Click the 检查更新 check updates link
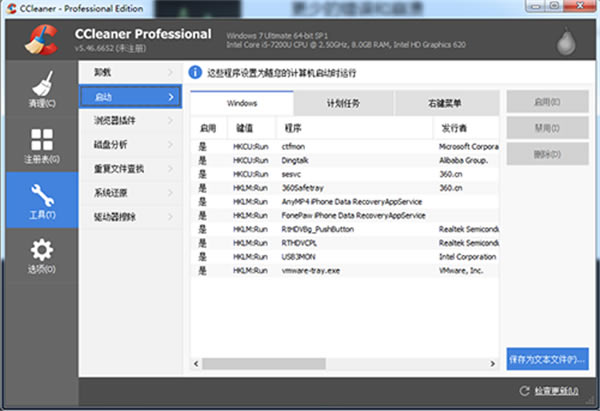Viewport: 600px width, 411px height. 557,391
